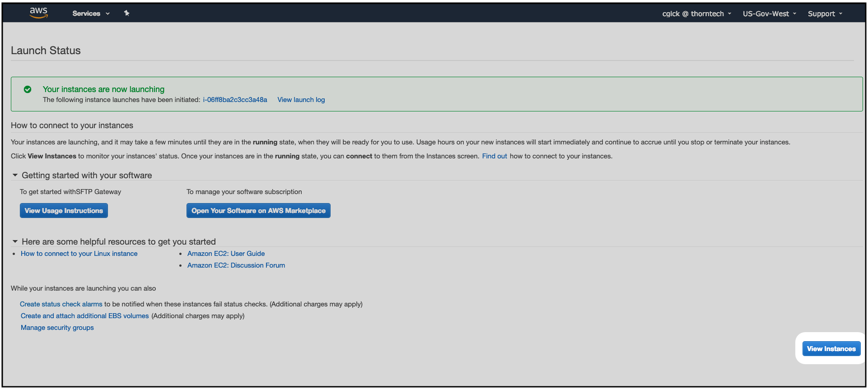Open the Support menu
This screenshot has width=868, height=389.
coord(825,14)
